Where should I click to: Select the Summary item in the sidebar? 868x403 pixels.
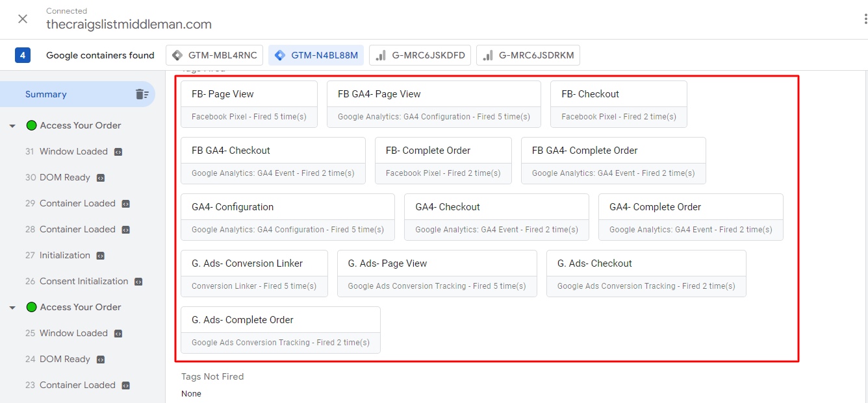[x=46, y=94]
